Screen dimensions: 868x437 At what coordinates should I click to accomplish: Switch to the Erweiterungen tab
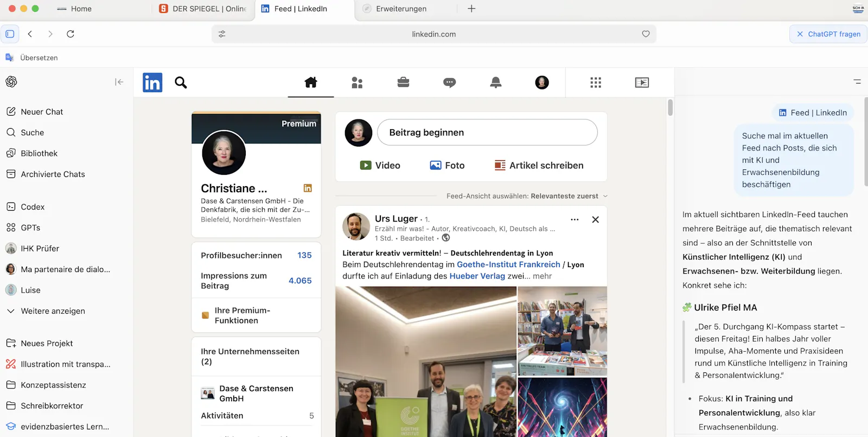pyautogui.click(x=401, y=9)
